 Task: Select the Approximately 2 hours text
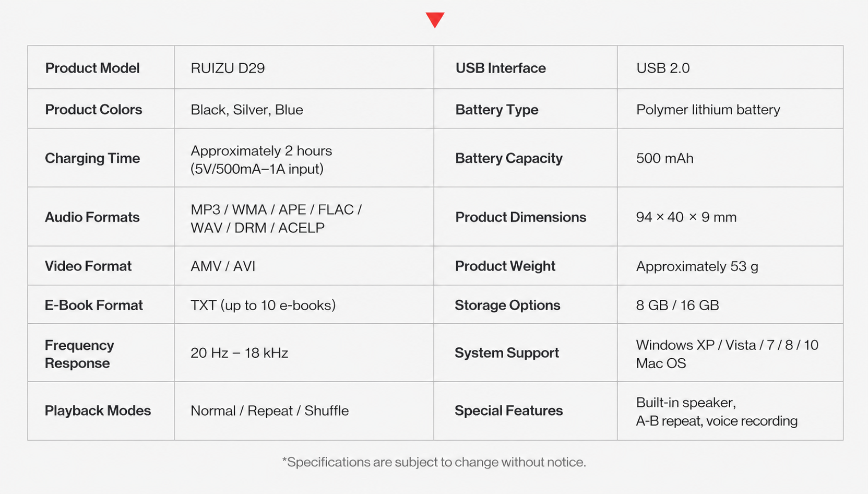click(x=261, y=151)
